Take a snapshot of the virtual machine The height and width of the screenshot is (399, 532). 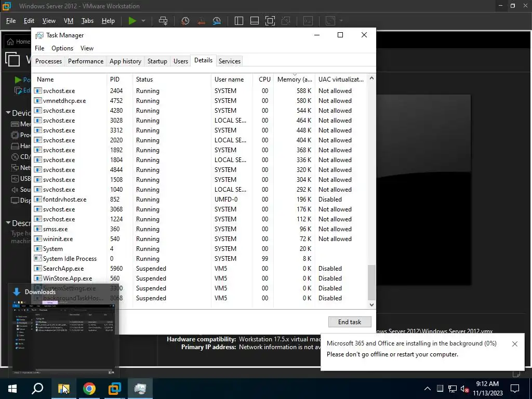[x=185, y=21]
